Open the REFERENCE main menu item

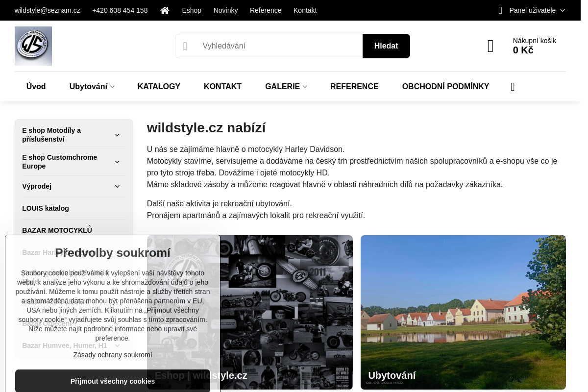(x=354, y=87)
